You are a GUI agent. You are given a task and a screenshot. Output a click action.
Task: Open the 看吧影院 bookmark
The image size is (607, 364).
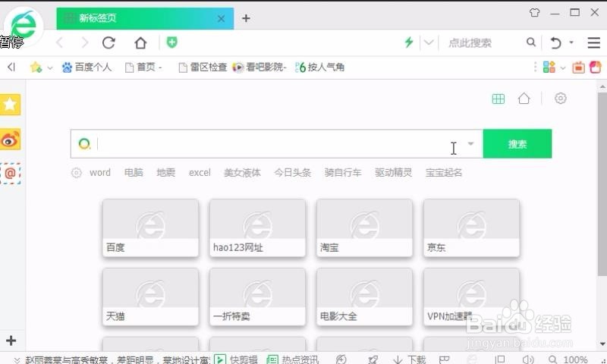[x=259, y=67]
